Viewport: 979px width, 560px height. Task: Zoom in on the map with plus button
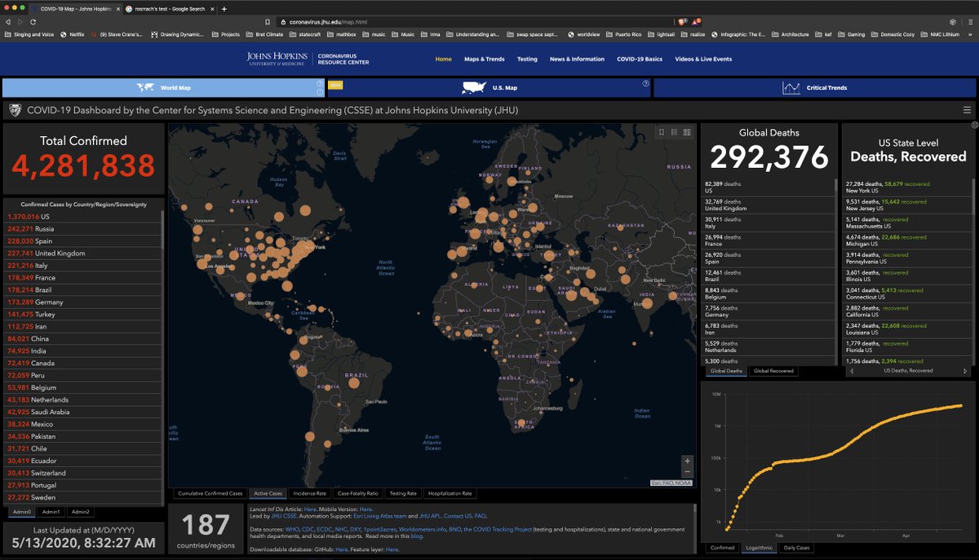(x=687, y=461)
